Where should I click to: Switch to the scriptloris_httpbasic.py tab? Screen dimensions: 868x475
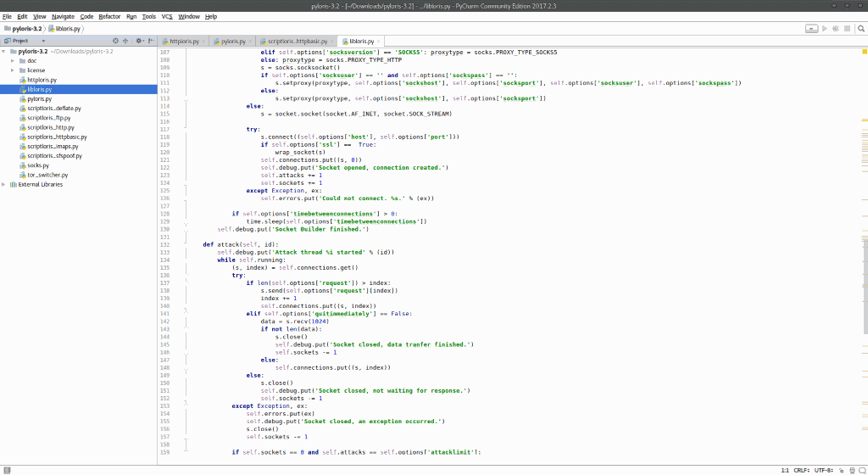click(294, 42)
